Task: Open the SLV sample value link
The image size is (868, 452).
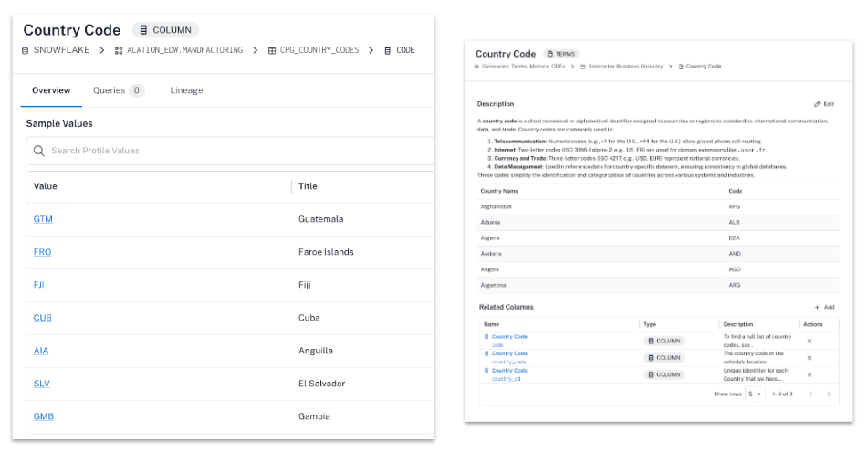Action: [42, 384]
